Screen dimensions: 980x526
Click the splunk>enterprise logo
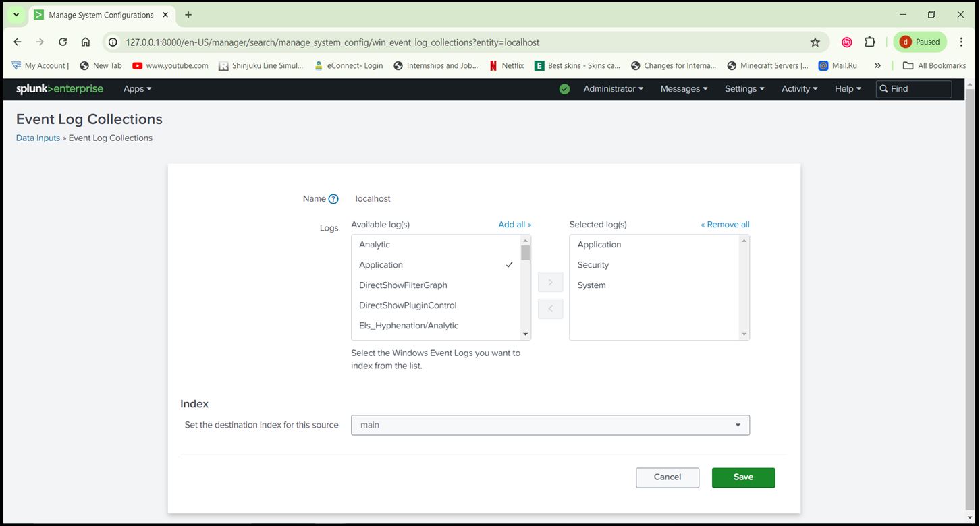tap(60, 88)
